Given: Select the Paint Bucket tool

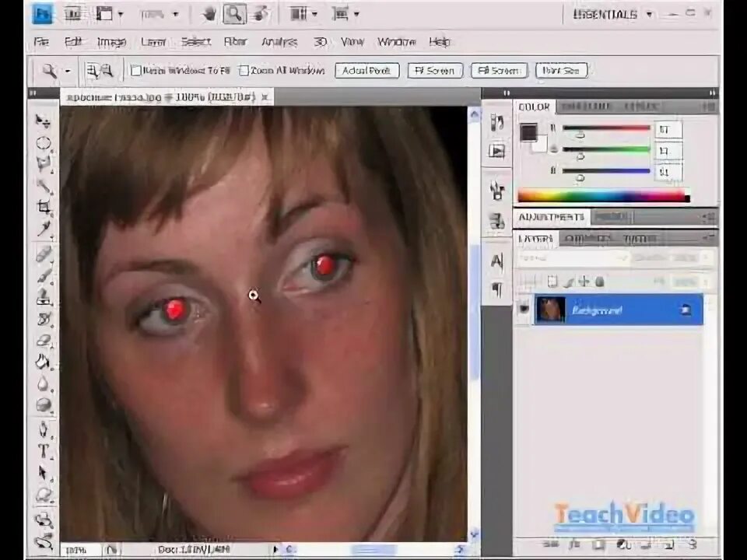Looking at the screenshot, I should pyautogui.click(x=44, y=362).
